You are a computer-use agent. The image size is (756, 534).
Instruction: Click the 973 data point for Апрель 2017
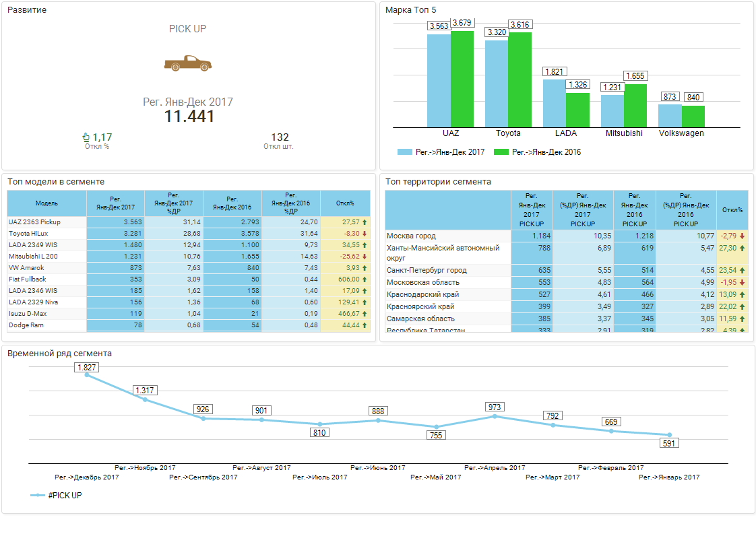(495, 416)
